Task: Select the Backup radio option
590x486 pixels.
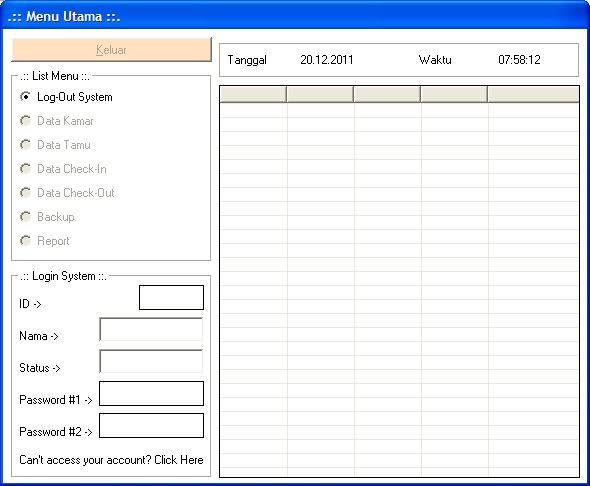Action: coord(47,217)
